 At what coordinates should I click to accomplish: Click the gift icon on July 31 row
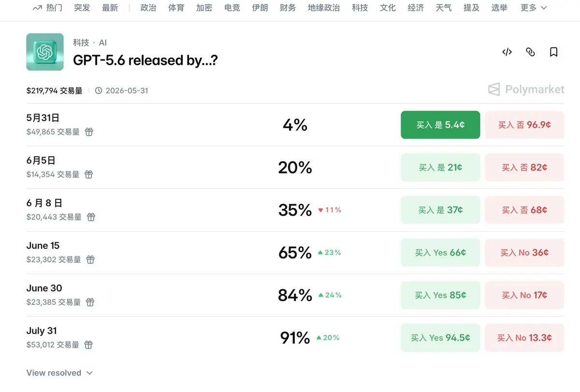88,345
